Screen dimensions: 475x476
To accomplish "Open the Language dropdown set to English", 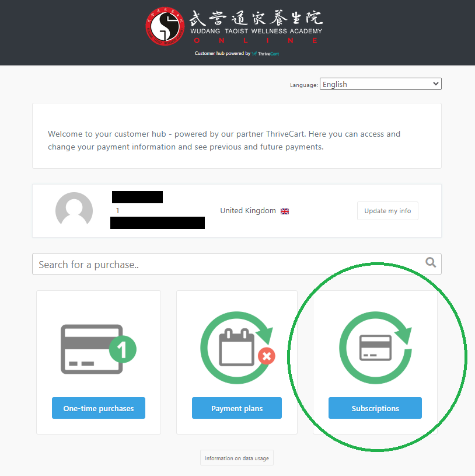I will pos(380,84).
